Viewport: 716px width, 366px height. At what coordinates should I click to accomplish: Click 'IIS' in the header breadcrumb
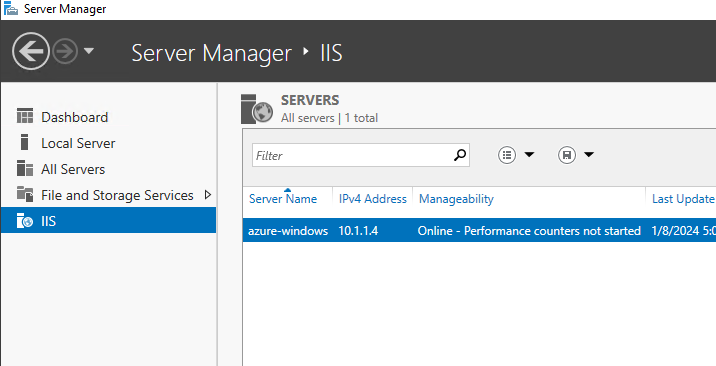click(331, 53)
